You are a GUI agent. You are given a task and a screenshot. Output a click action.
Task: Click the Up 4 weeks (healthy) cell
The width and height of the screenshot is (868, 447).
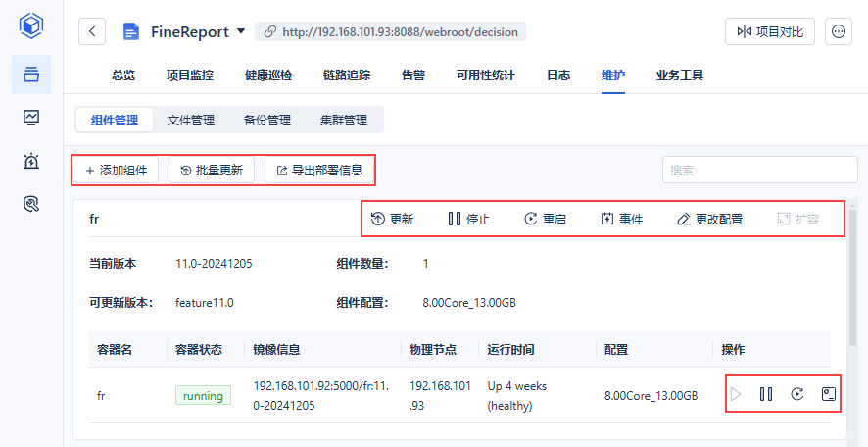point(517,395)
